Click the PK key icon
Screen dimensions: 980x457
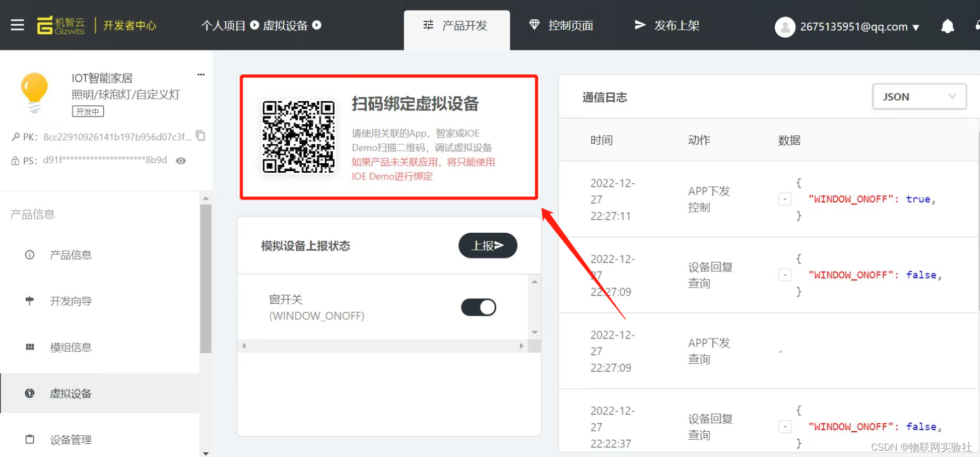pos(16,137)
